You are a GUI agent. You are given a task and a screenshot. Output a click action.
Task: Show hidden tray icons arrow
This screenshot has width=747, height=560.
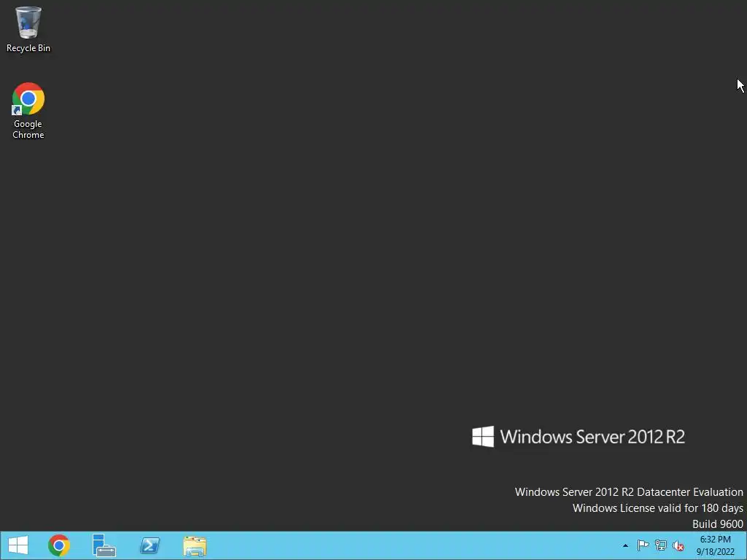(x=625, y=545)
